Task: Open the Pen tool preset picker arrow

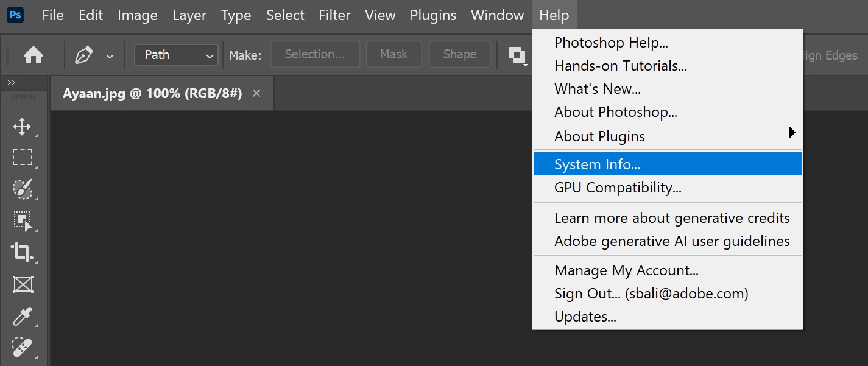Action: pos(110,56)
